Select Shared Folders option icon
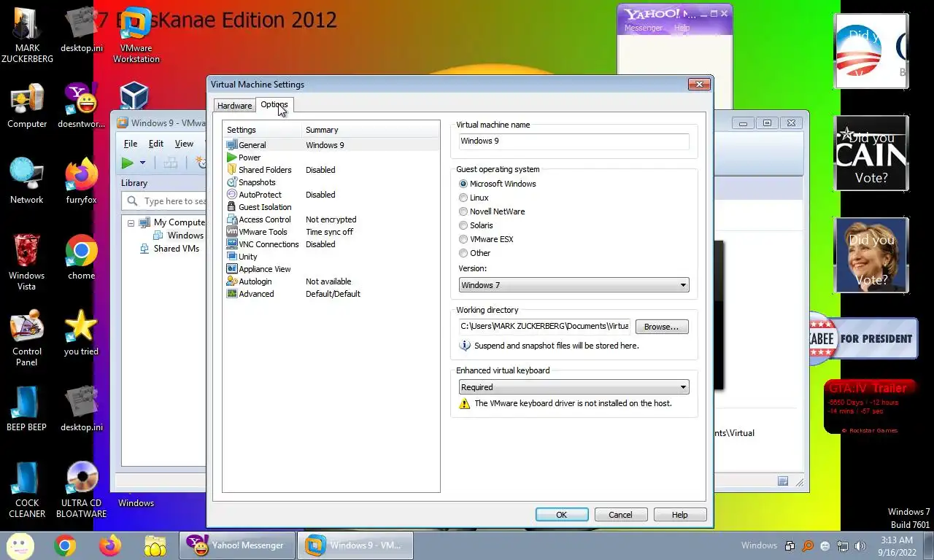The width and height of the screenshot is (934, 560). [232, 170]
